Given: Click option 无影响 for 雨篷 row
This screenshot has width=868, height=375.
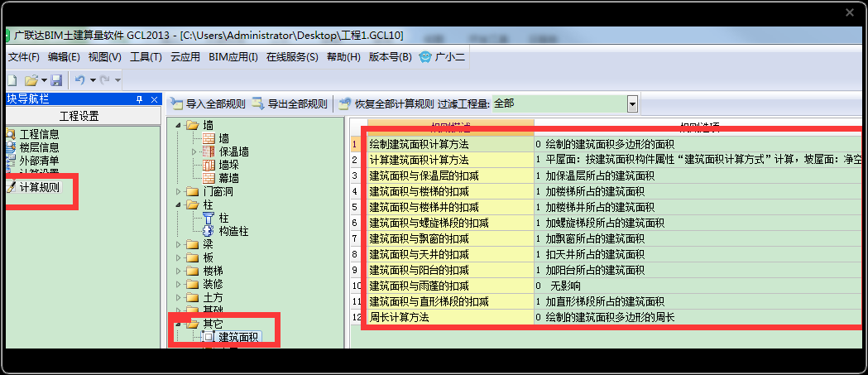Looking at the screenshot, I should pos(564,286).
